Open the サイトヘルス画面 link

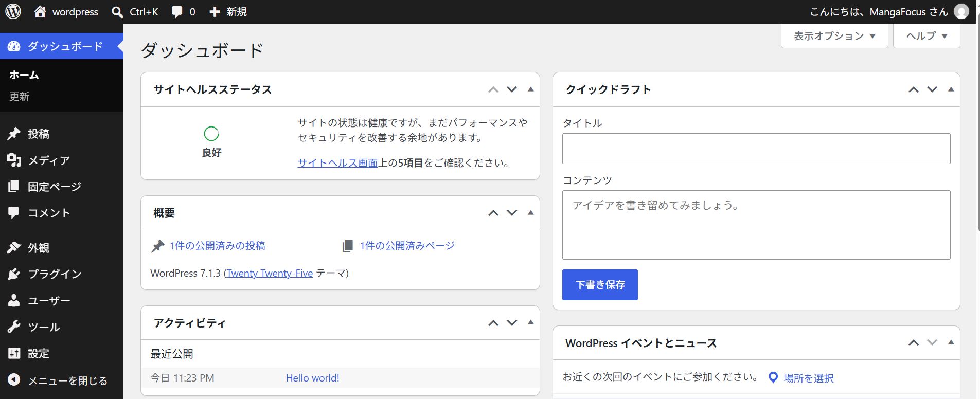pos(337,163)
